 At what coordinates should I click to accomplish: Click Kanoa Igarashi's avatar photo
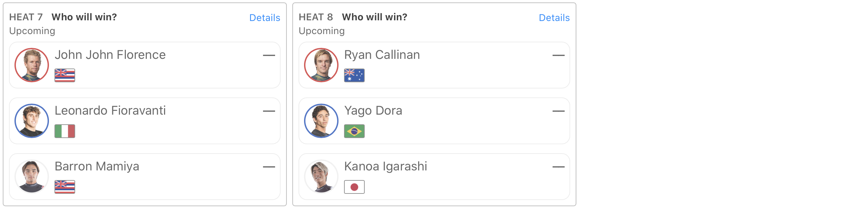click(321, 177)
